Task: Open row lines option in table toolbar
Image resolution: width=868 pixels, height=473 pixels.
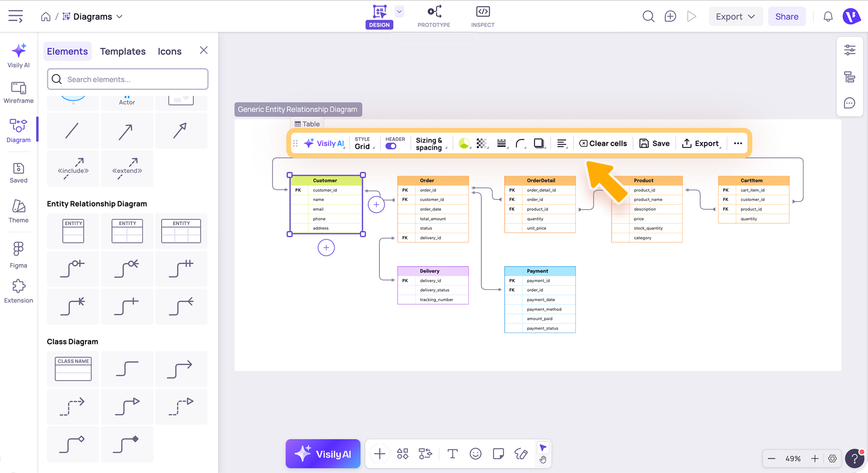Action: pyautogui.click(x=502, y=143)
